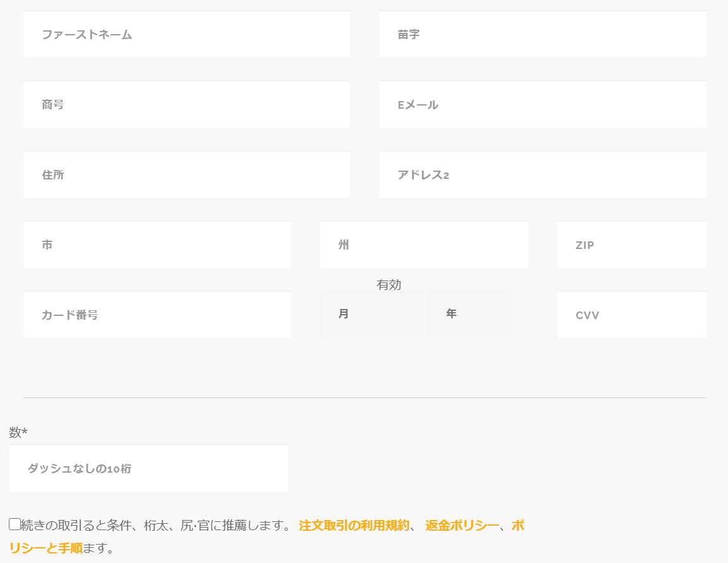728x563 pixels.
Task: Click the ダッシュなしの10桁 phone number field
Action: [x=148, y=469]
